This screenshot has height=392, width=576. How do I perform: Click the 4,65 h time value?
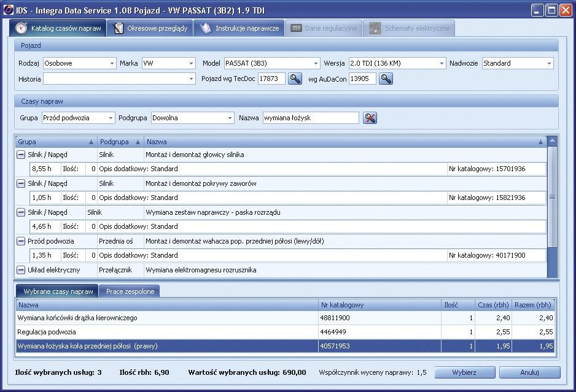click(x=42, y=226)
